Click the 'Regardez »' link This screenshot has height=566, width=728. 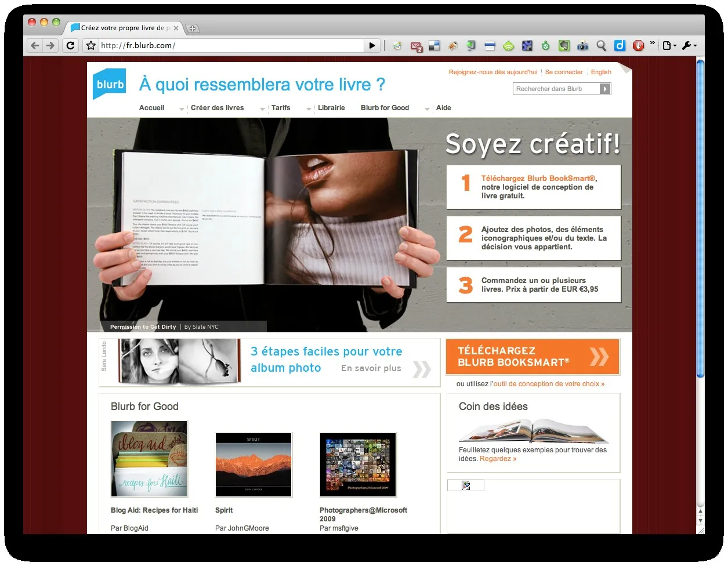point(498,459)
